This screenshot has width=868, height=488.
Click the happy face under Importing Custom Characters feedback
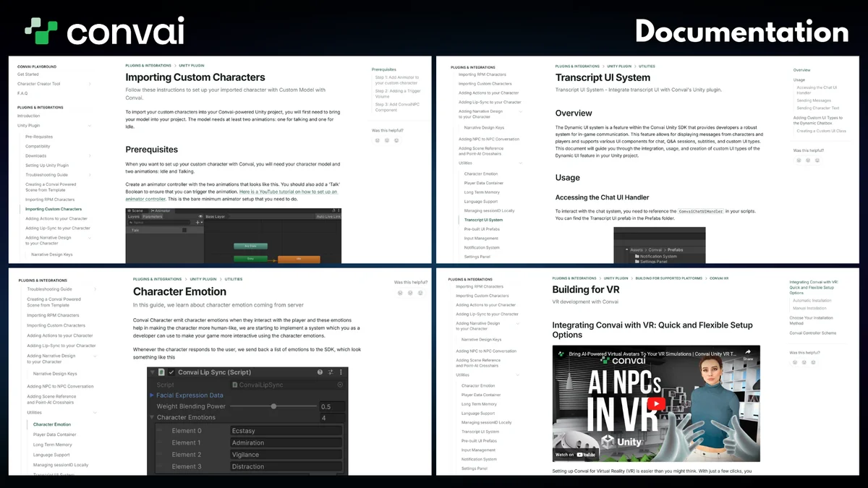tap(396, 140)
